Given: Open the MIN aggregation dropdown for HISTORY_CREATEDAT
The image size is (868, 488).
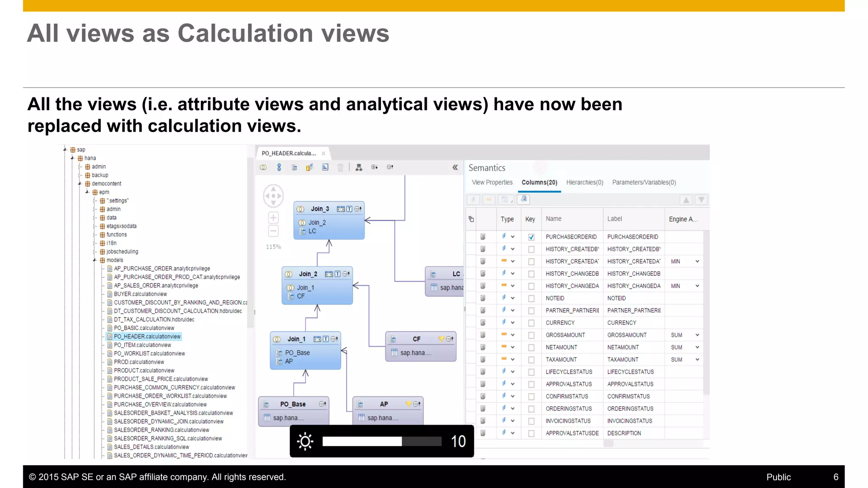Looking at the screenshot, I should point(697,261).
